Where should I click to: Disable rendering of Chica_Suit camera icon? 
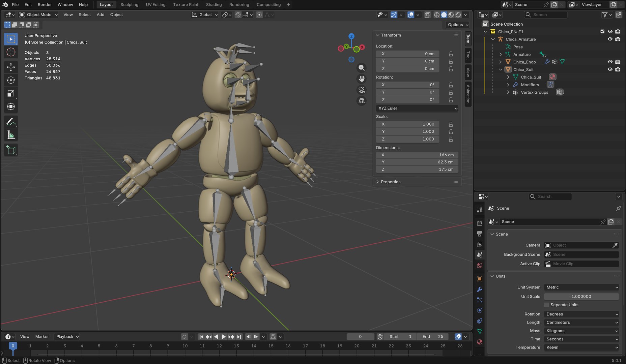point(618,69)
